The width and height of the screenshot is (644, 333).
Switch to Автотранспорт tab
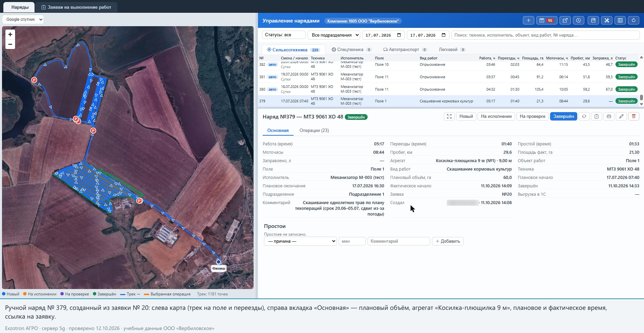405,50
